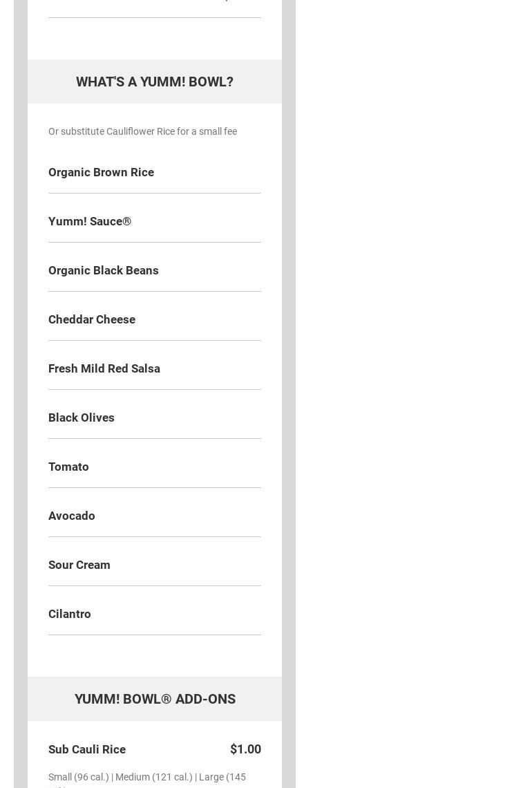Click "Cauliflower Rice" in the substitution note

140,131
